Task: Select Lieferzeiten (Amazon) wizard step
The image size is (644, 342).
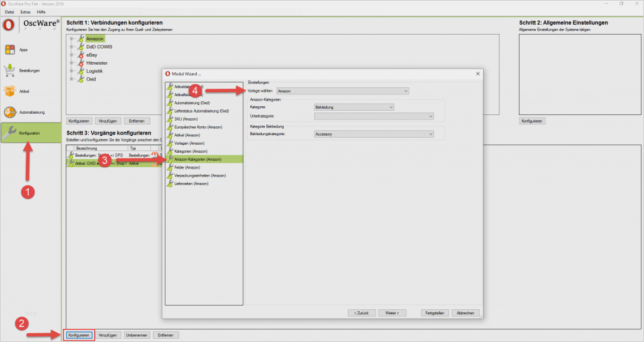Action: coord(192,184)
